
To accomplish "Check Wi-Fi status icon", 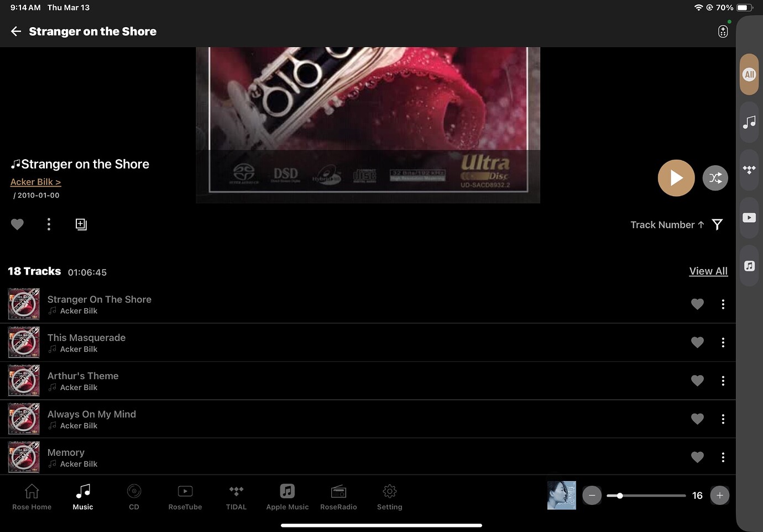I will pos(698,8).
